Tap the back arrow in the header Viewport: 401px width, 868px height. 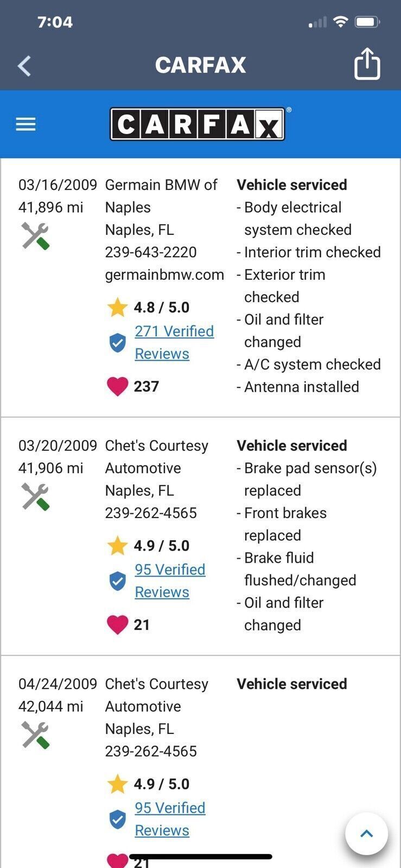click(24, 66)
